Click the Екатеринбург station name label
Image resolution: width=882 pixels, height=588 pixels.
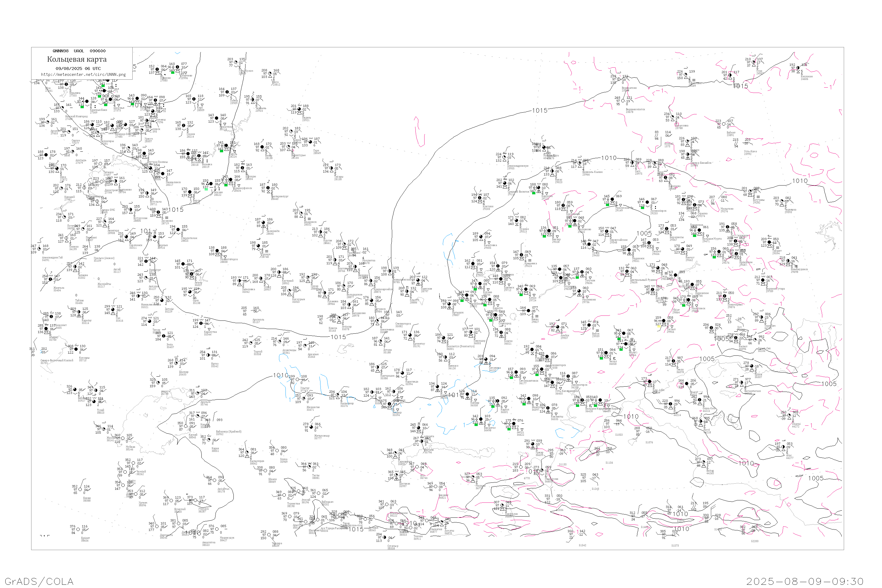(280, 196)
